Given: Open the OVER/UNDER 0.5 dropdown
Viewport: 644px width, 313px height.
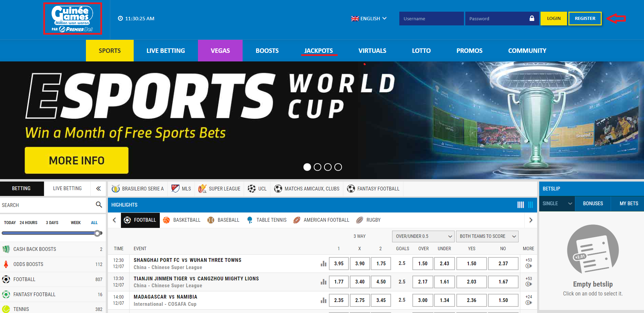Looking at the screenshot, I should (x=423, y=236).
